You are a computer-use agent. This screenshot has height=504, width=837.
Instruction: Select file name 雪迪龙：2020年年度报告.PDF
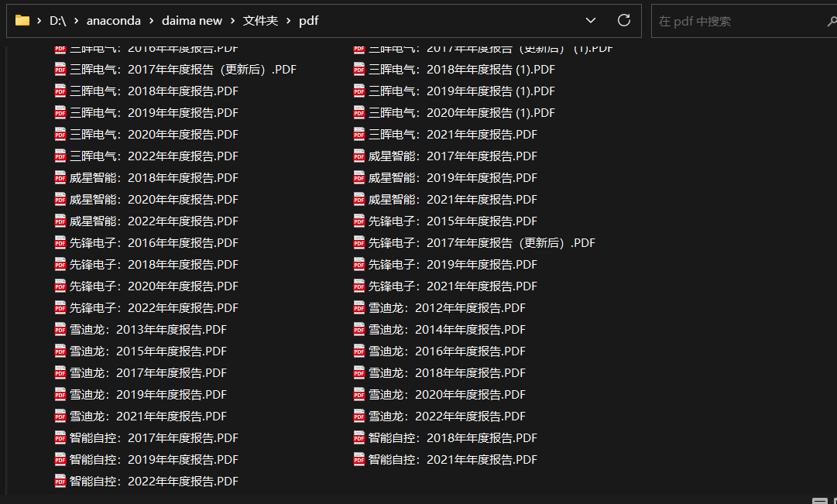pyautogui.click(x=447, y=395)
